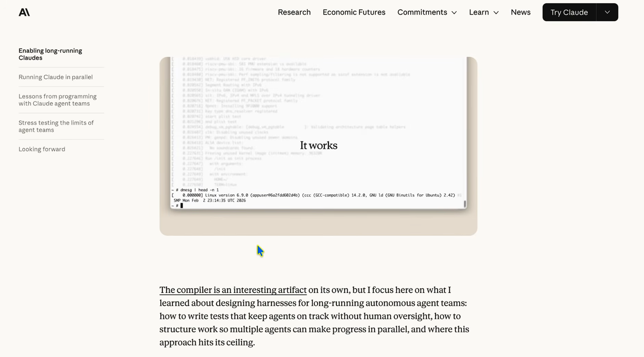Select Enabling long-running Claudes heading
644x357 pixels.
50,54
